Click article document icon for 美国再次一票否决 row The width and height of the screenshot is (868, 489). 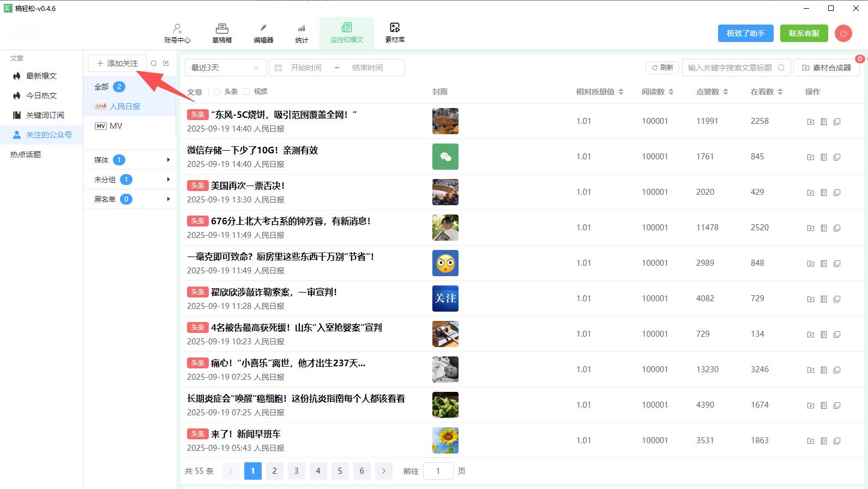(x=824, y=193)
